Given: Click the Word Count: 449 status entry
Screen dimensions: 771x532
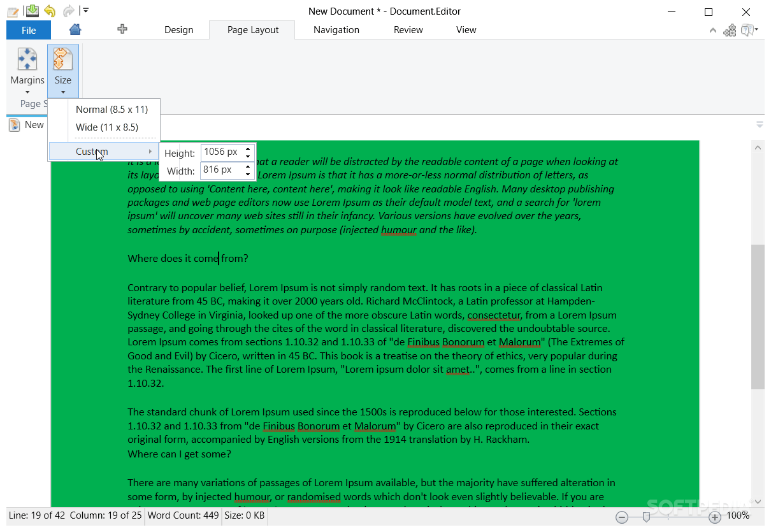Looking at the screenshot, I should coord(184,515).
